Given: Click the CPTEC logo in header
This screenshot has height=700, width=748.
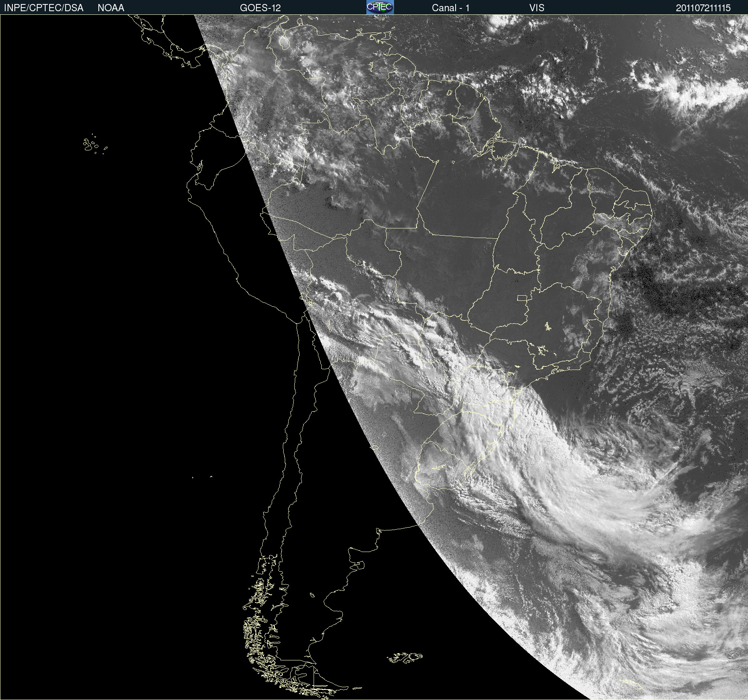Looking at the screenshot, I should tap(380, 7).
